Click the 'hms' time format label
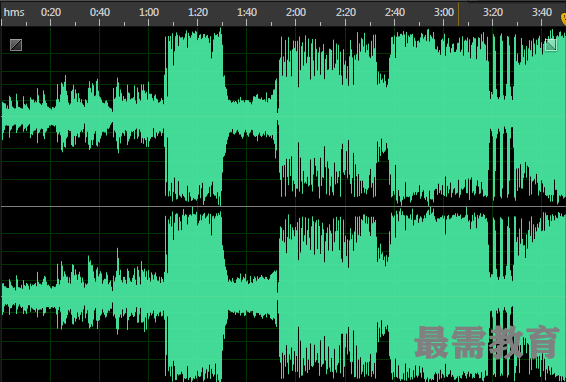 tap(14, 12)
